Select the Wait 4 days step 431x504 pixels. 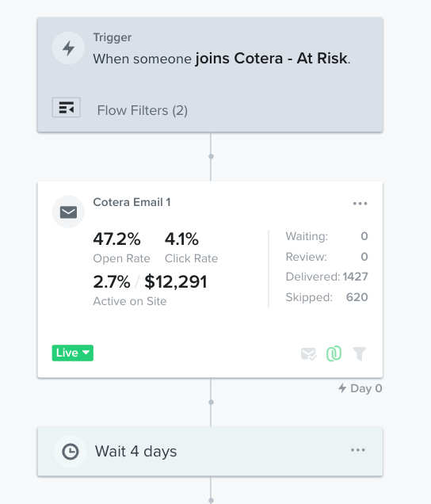210,451
